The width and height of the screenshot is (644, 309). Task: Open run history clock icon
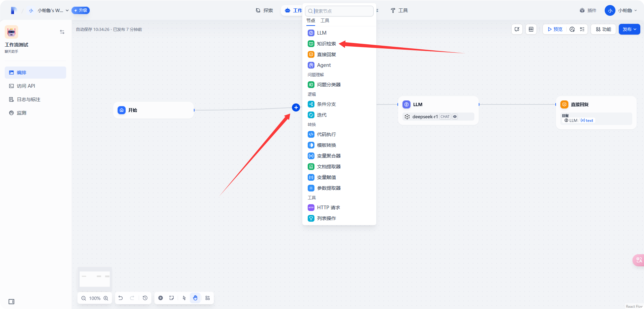(x=572, y=29)
